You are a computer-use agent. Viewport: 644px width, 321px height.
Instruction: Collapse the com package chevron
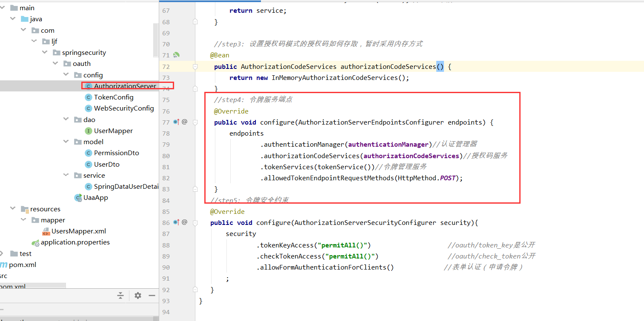click(x=23, y=31)
